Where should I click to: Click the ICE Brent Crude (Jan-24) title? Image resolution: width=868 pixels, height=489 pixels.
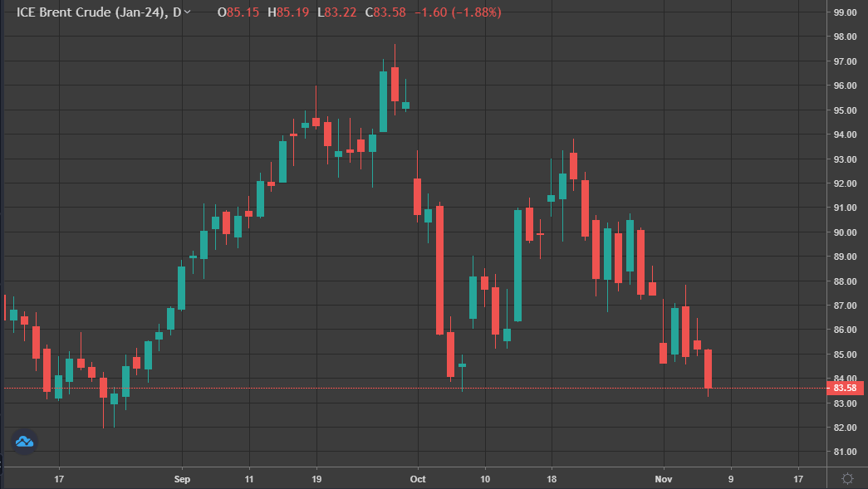click(91, 12)
